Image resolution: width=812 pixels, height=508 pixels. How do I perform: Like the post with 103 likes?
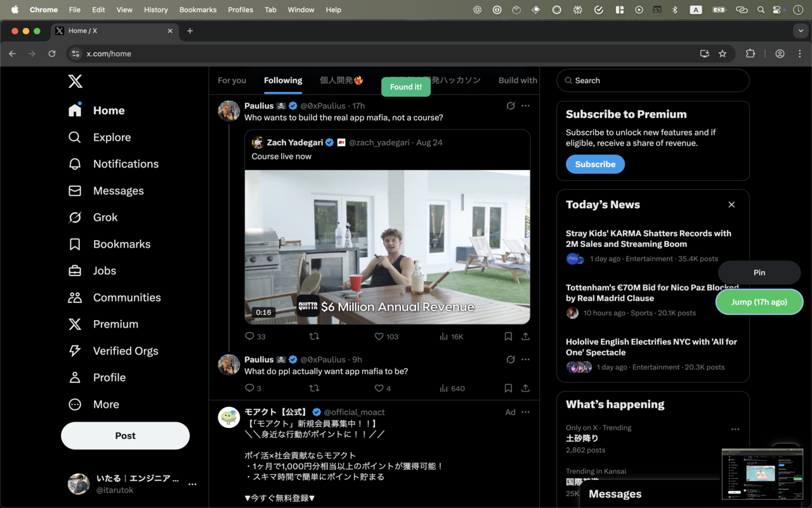[x=379, y=337]
